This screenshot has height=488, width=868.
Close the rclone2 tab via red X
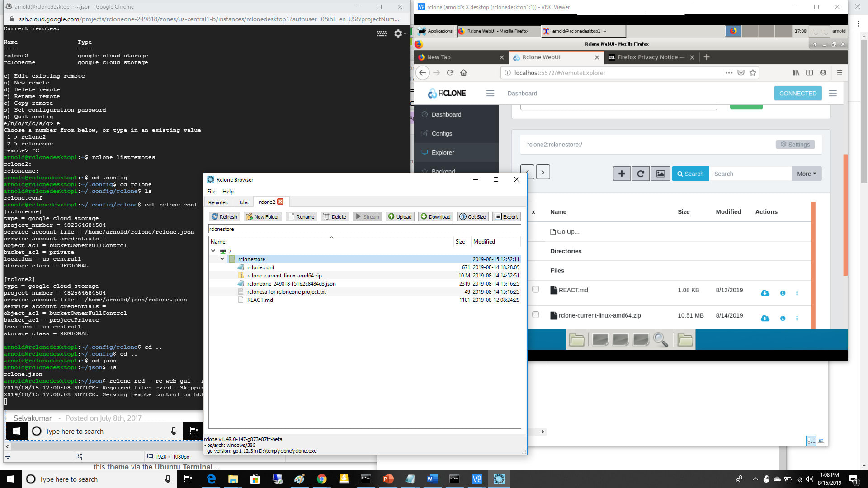coord(280,202)
